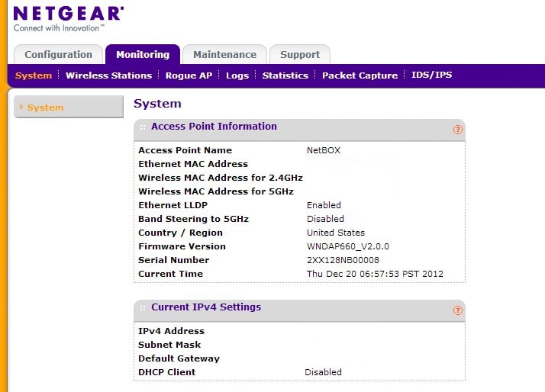View the Logs submenu page
Viewport: 545px width, 392px height.
(x=237, y=76)
